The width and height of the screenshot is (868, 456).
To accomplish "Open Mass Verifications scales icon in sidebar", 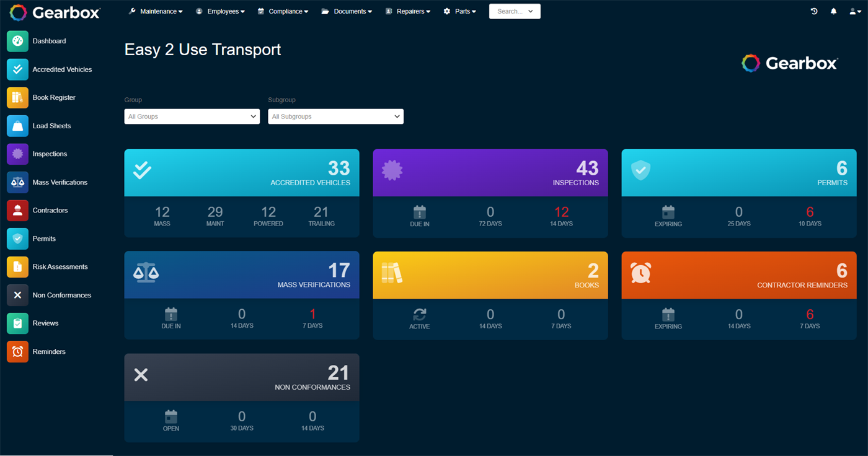I will point(17,182).
